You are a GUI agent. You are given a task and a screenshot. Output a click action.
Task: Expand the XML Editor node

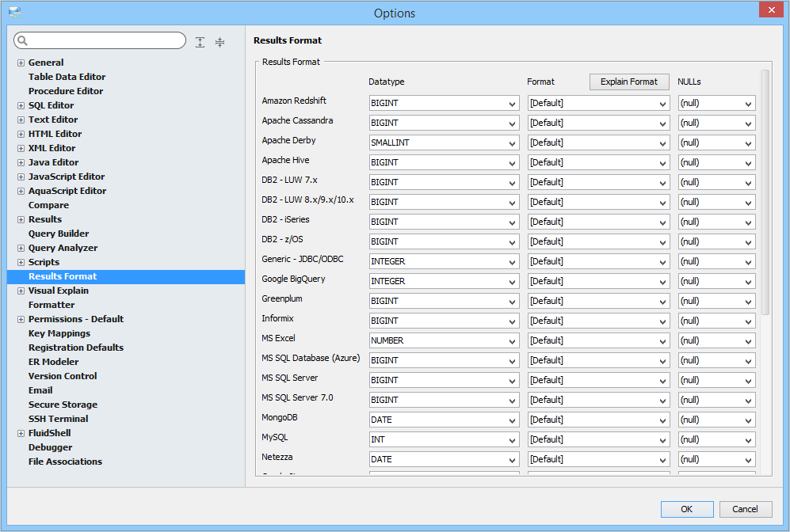coord(21,149)
